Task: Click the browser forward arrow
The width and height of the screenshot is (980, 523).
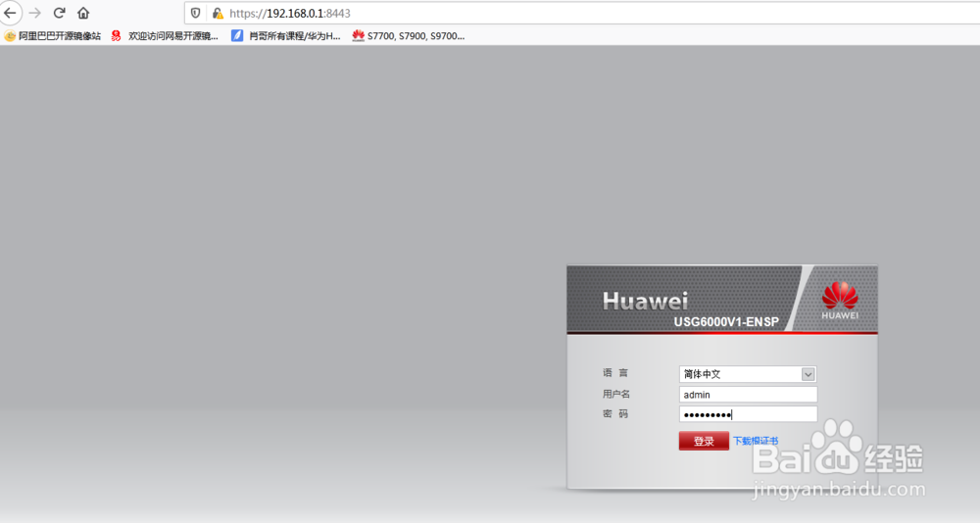Action: pyautogui.click(x=35, y=13)
